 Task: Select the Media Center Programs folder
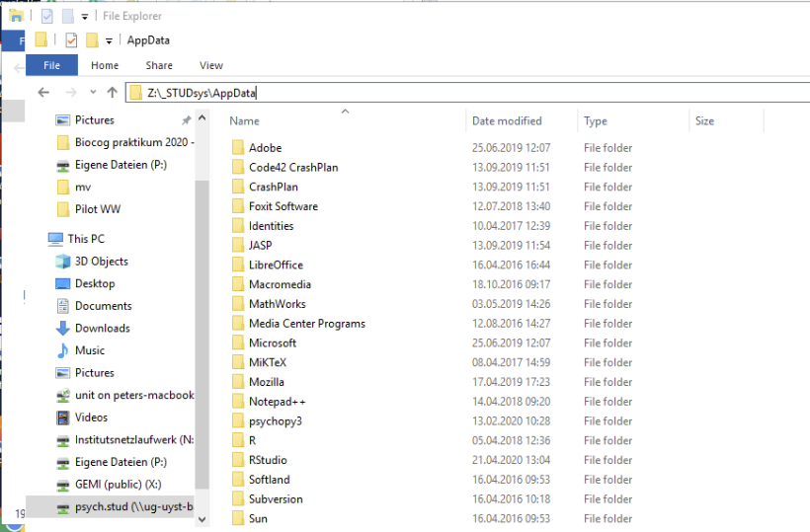pyautogui.click(x=307, y=324)
